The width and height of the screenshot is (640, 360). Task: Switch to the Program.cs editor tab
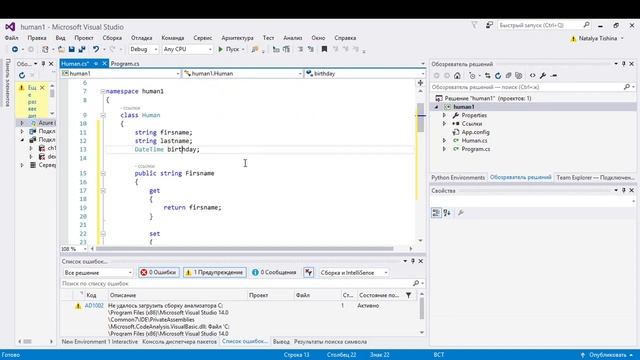(x=125, y=64)
